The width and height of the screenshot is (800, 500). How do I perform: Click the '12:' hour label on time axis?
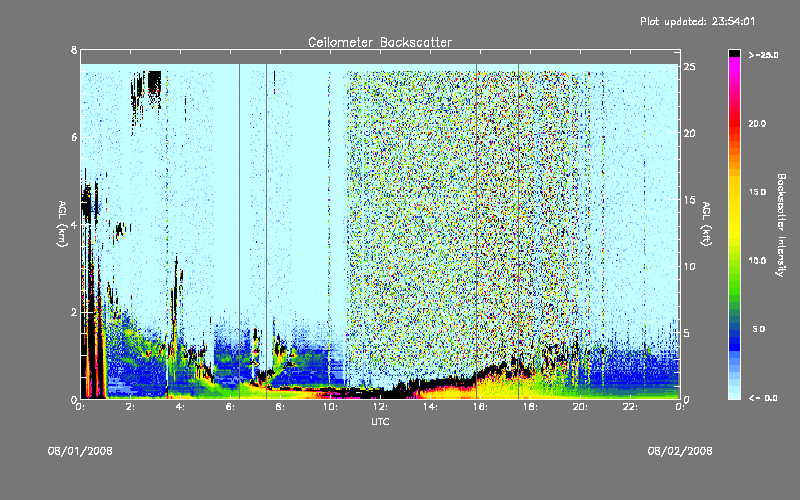click(380, 407)
